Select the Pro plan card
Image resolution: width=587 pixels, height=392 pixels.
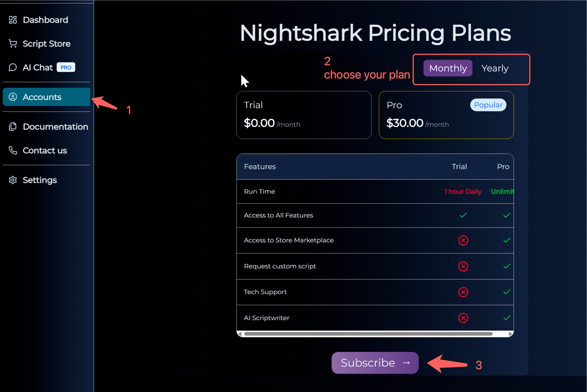(446, 115)
